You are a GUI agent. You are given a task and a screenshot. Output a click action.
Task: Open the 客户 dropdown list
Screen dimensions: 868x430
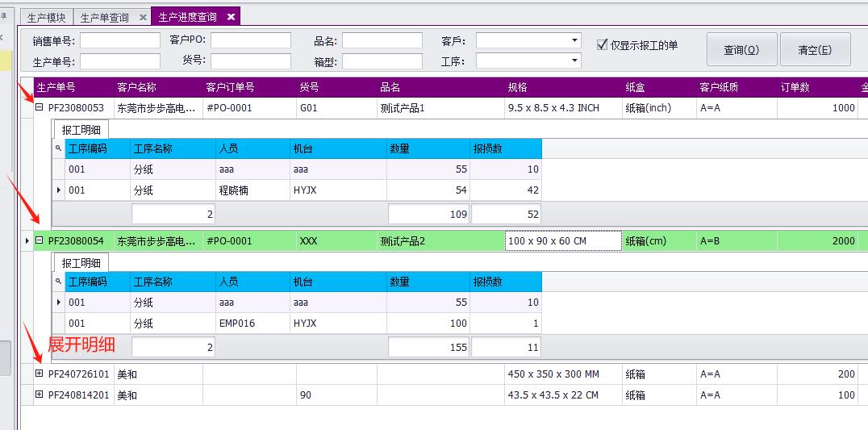[x=574, y=40]
